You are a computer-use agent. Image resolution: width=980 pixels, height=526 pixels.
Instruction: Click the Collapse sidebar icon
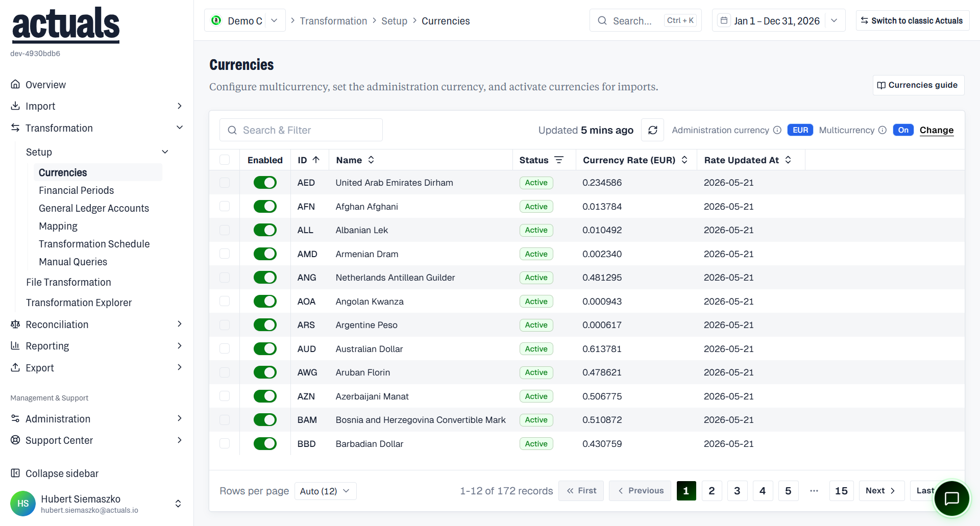[16, 473]
